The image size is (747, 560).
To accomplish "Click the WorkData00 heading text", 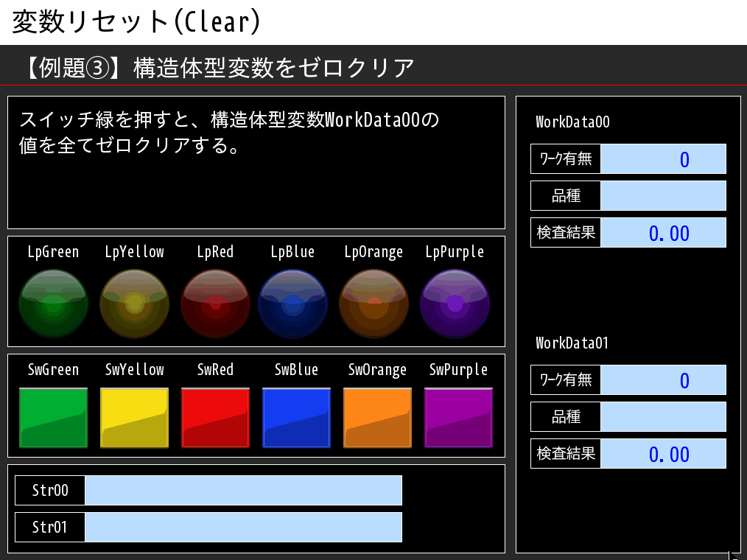I will click(572, 122).
